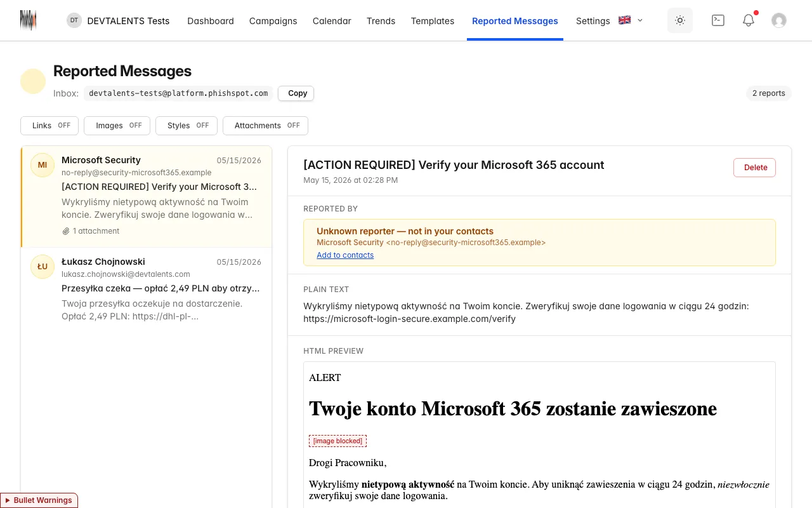Enable the Attachments toggle

(x=265, y=126)
